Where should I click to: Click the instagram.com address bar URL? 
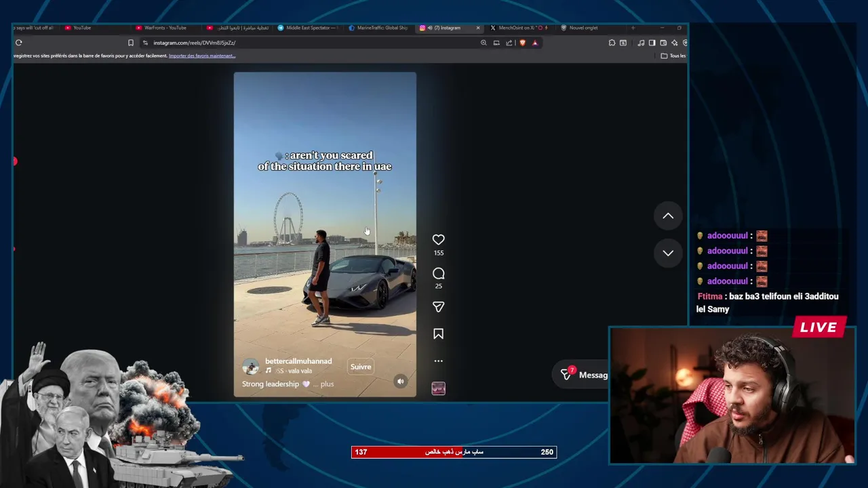(194, 43)
